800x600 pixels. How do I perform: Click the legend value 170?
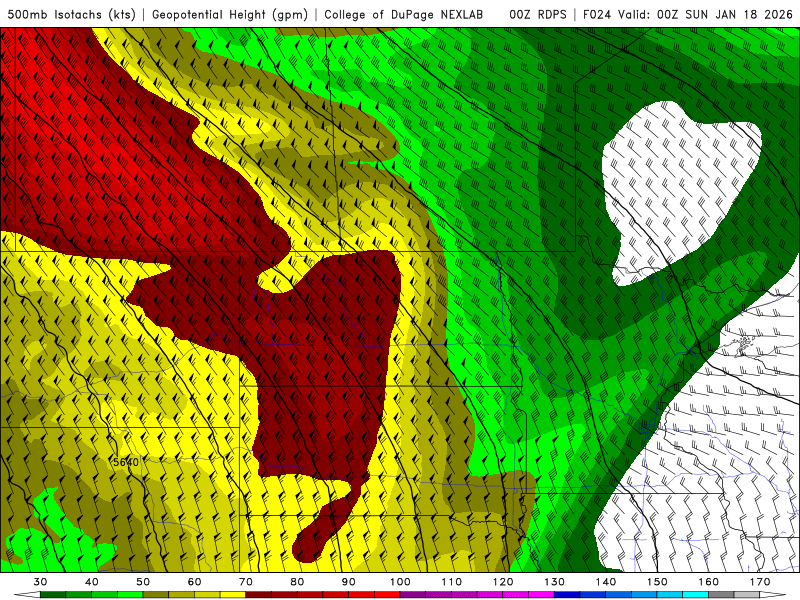[760, 582]
